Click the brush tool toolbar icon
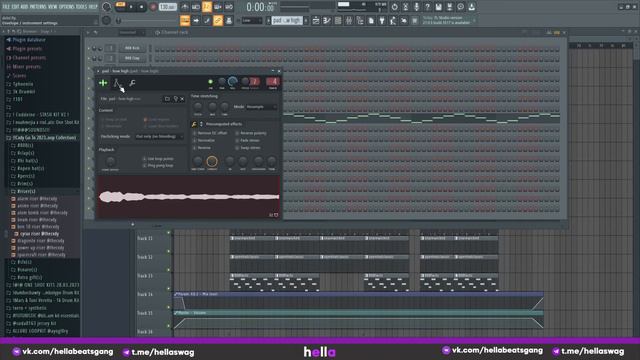640x360 pixels. 207,20
